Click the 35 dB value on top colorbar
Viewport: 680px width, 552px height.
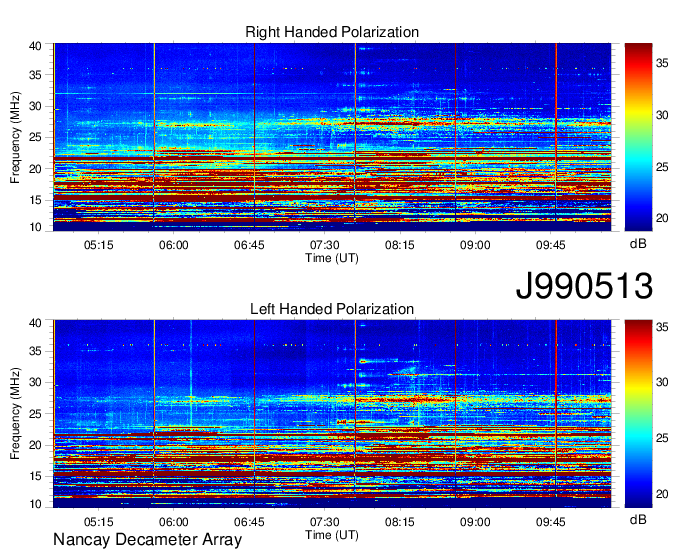(x=662, y=63)
